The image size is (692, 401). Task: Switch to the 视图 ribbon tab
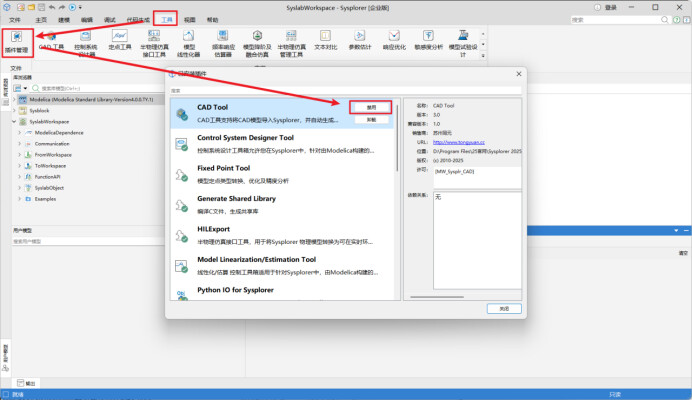189,20
